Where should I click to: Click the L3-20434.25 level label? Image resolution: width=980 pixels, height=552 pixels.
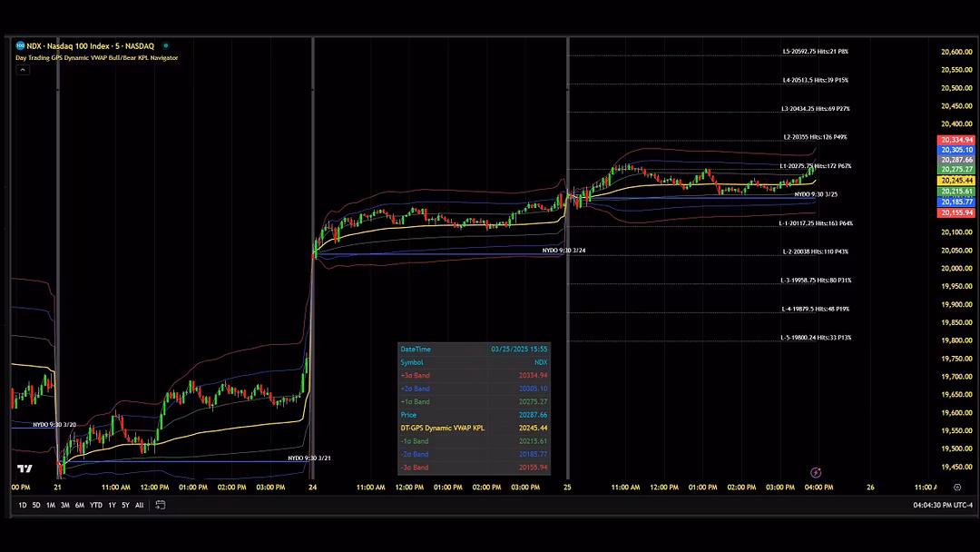pos(815,109)
